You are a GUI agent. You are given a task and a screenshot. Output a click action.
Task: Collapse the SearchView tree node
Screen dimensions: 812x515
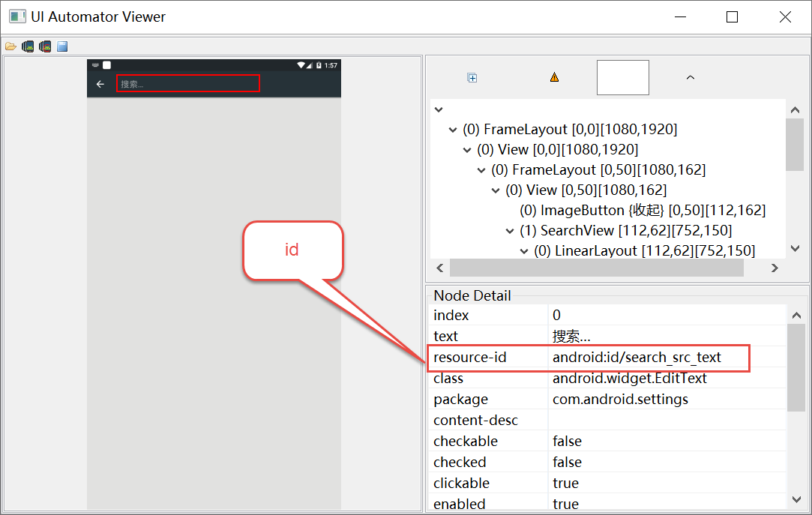(511, 231)
